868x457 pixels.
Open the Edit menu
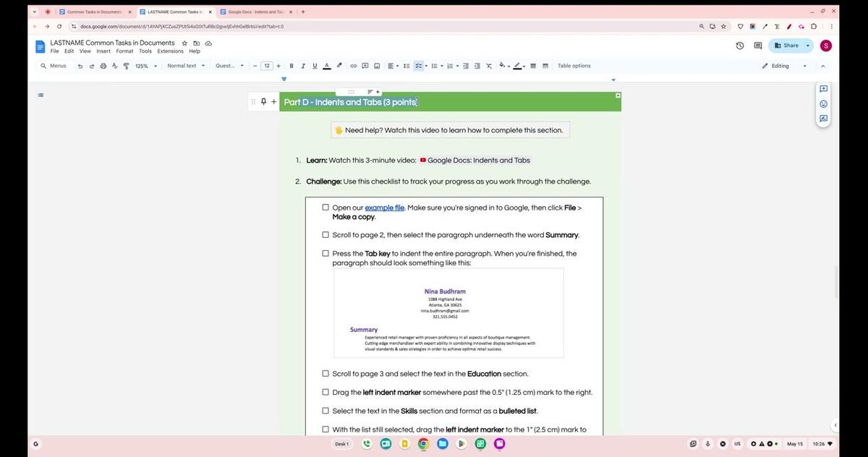pos(69,51)
